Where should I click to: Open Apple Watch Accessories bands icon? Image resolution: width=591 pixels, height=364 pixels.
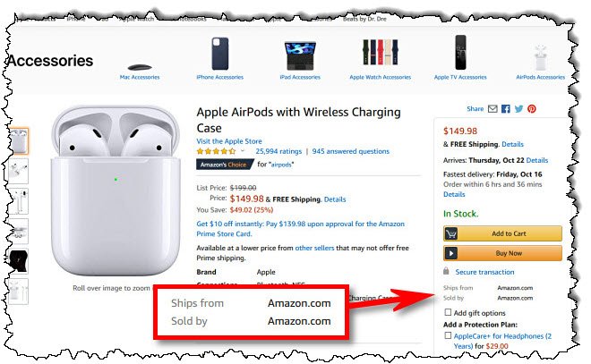(380, 53)
